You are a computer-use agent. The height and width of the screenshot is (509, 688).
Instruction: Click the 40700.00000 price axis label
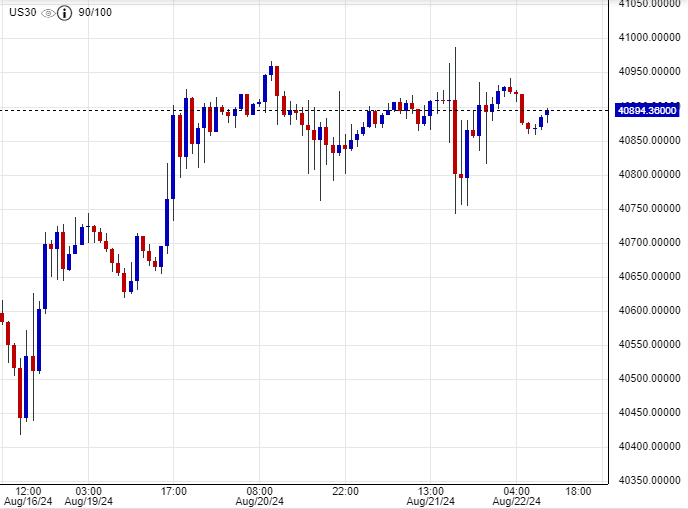tap(649, 242)
